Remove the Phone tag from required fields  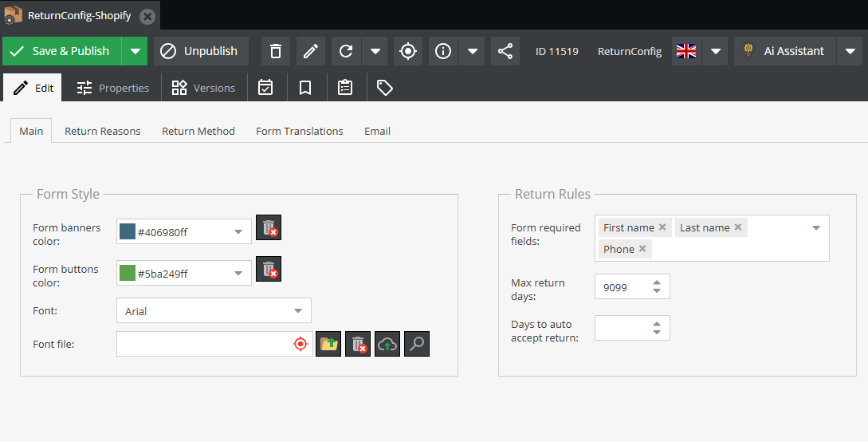coord(642,249)
